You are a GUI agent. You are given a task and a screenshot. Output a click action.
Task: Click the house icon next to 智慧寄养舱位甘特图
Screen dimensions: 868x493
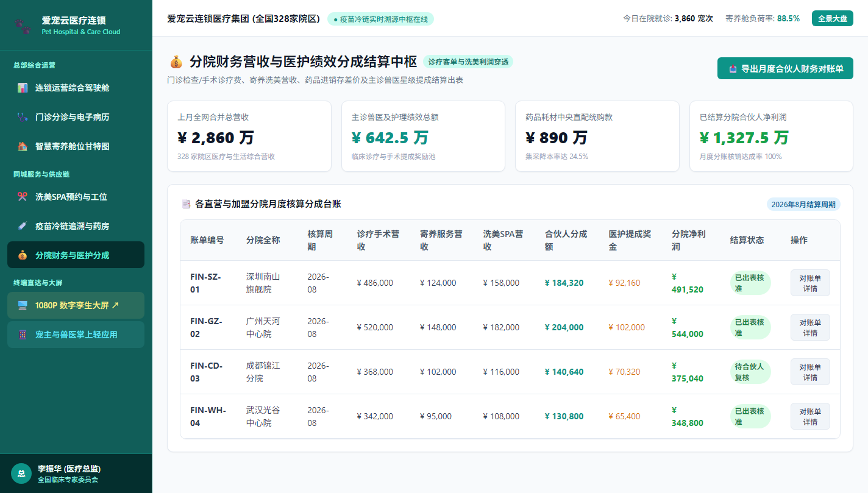pos(23,146)
